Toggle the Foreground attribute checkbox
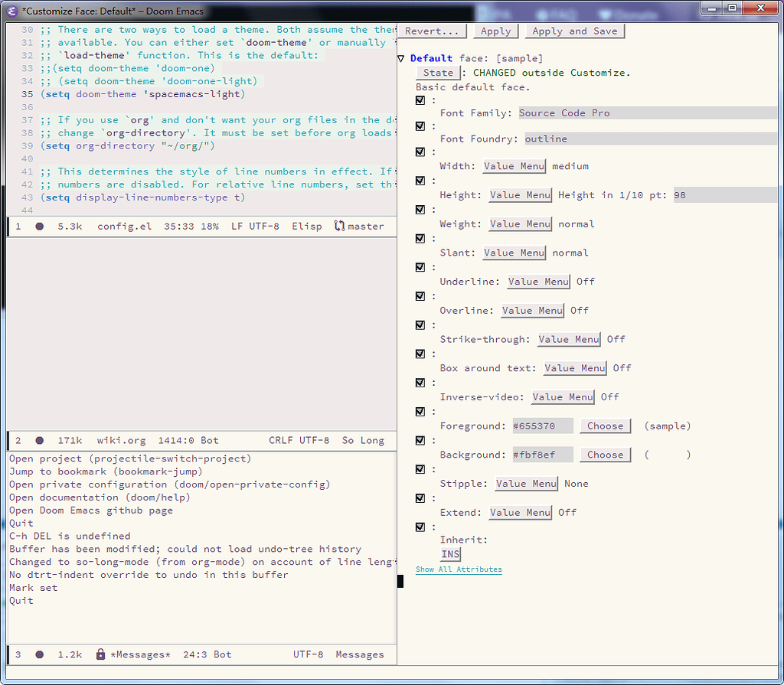Viewport: 784px width, 685px height. (x=420, y=411)
